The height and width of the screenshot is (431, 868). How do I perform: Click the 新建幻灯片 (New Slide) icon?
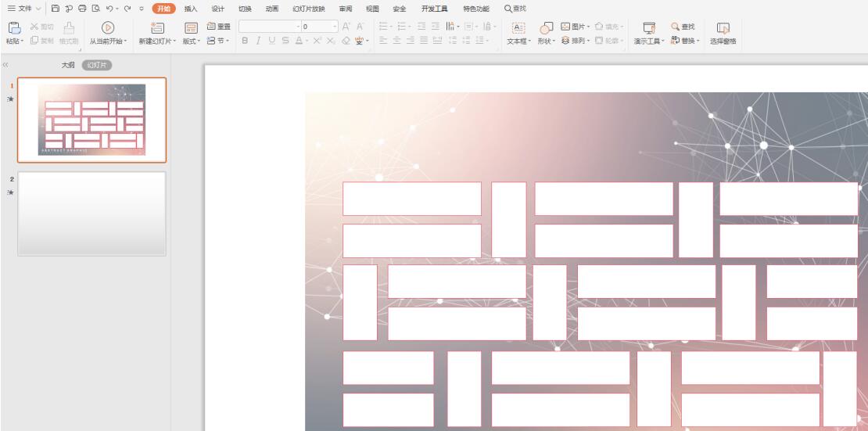[x=158, y=28]
